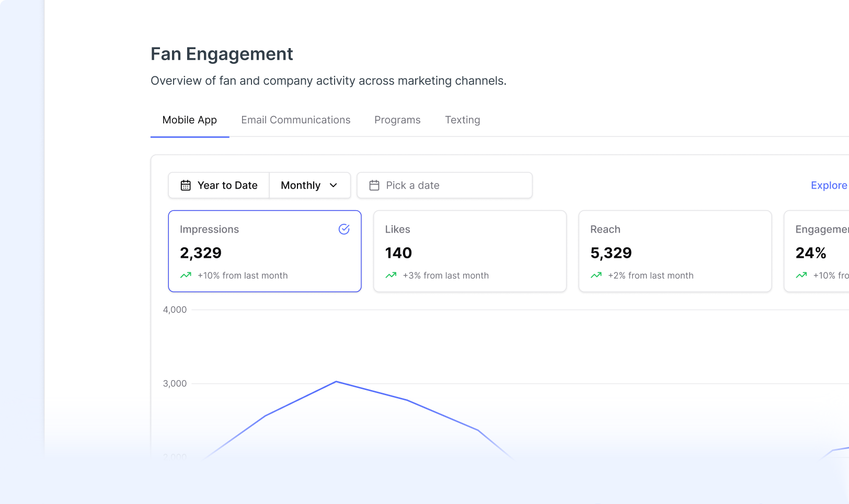Click '+2% from last month' text

click(651, 276)
